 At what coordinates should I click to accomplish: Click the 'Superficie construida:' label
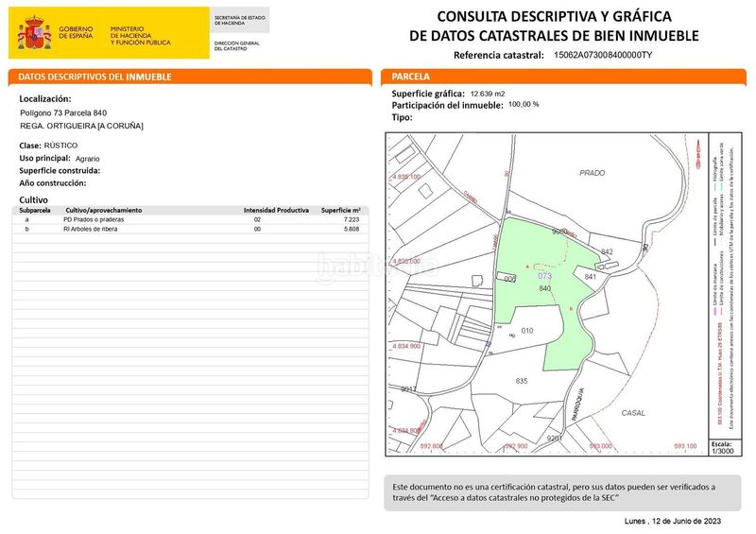pos(60,171)
